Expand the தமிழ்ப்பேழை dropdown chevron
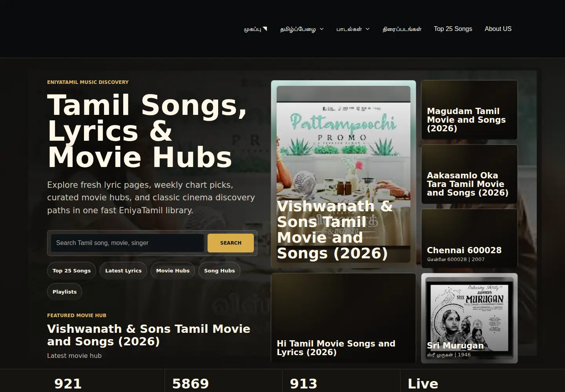This screenshot has width=565, height=392. click(x=322, y=29)
